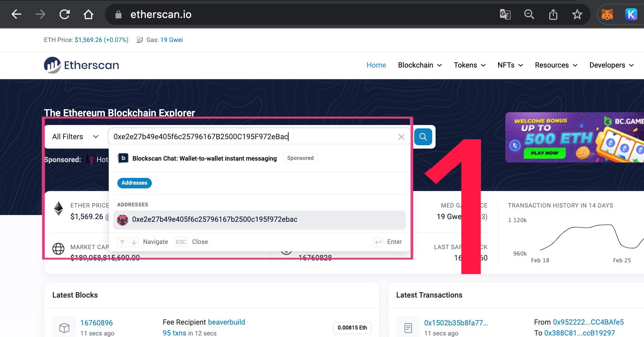Click the padlock icon in address bar

click(x=118, y=15)
